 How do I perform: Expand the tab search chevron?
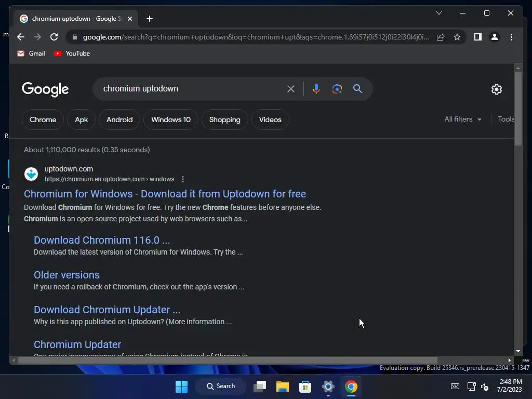coord(438,13)
